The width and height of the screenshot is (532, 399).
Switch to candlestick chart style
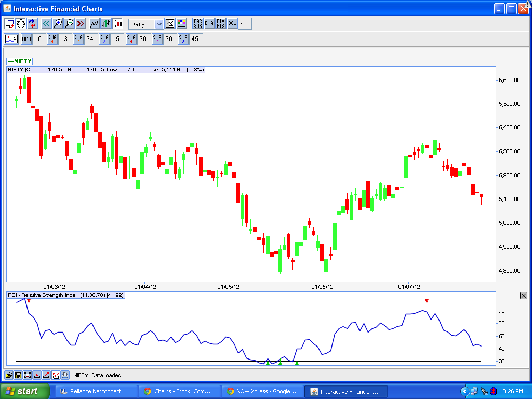pyautogui.click(x=118, y=24)
